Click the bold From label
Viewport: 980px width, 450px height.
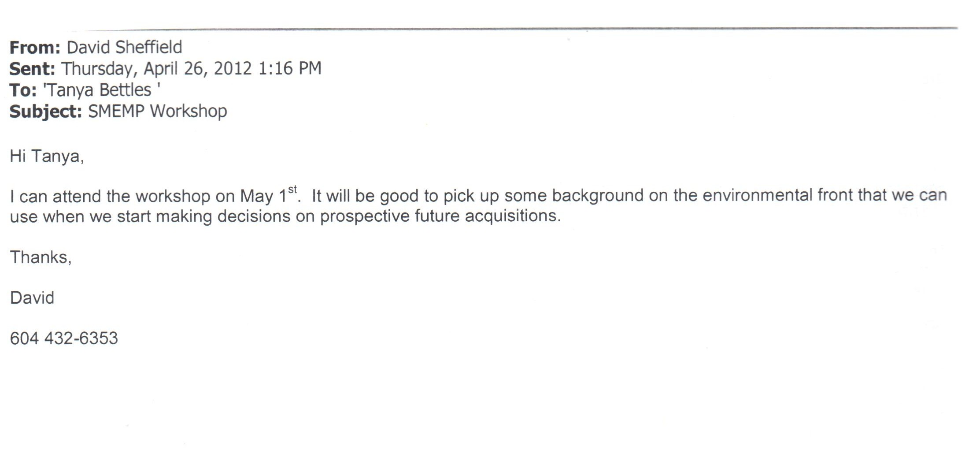[35, 47]
